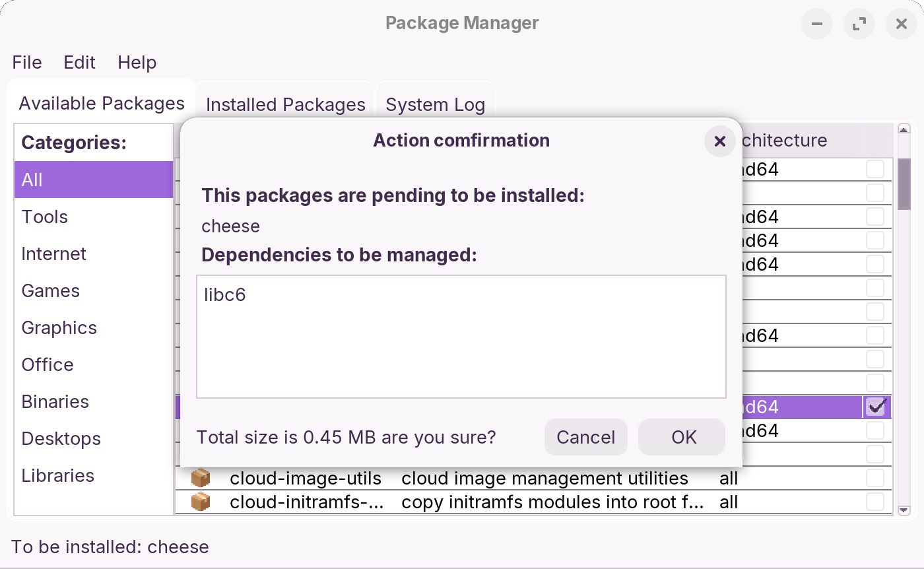Screen dimensions: 924x569
Task: Switch to the Installed Packages tab
Action: pyautogui.click(x=285, y=104)
